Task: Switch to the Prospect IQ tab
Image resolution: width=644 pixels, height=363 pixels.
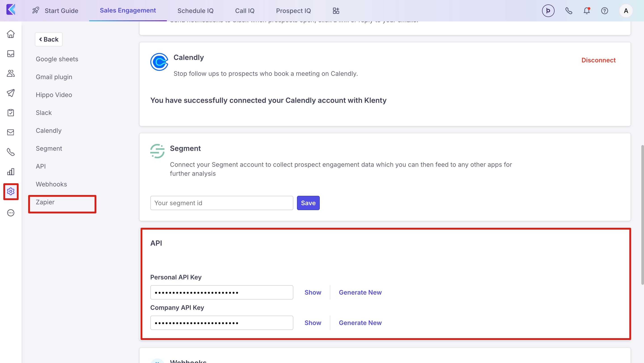Action: 293,11
